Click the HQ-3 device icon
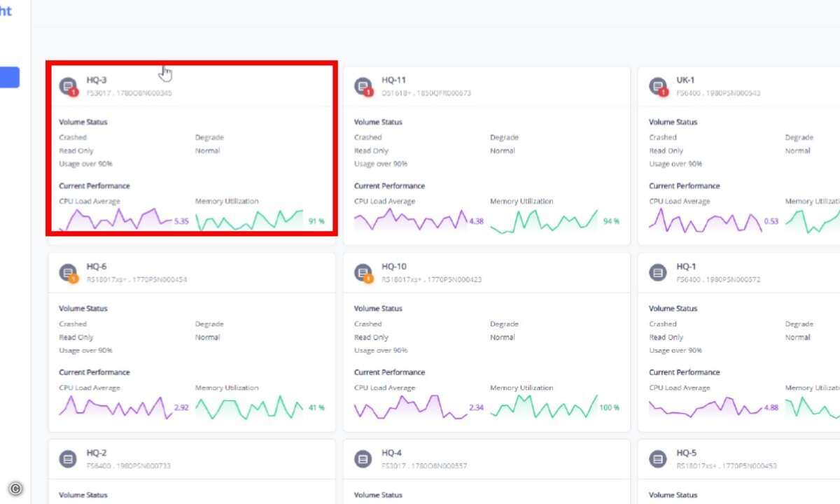The image size is (840, 504). (x=68, y=86)
